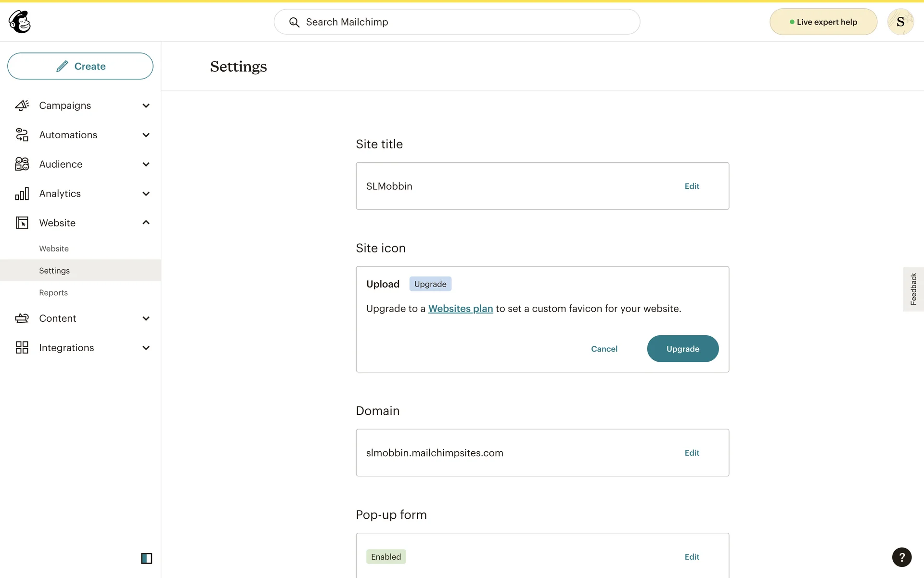This screenshot has height=578, width=924.
Task: Open the vertical Feedback tab
Action: [913, 289]
